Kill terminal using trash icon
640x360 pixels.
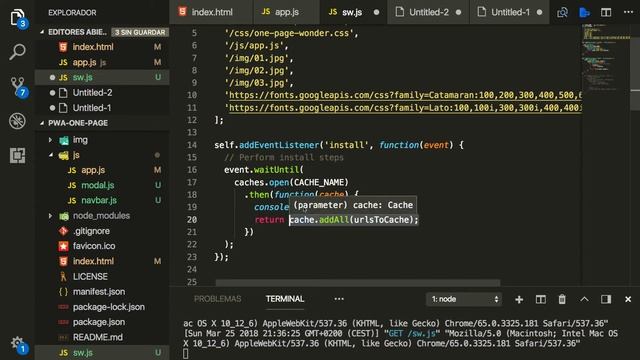click(x=562, y=300)
